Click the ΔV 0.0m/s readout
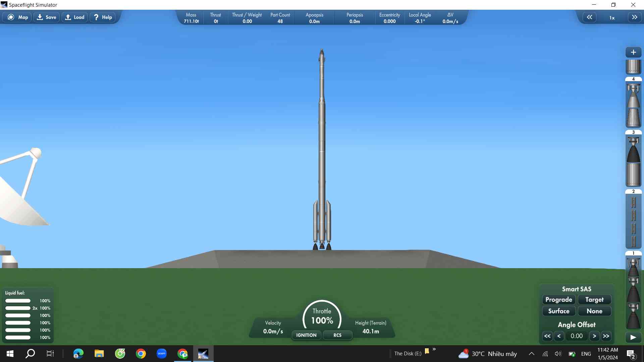The width and height of the screenshot is (644, 362). pyautogui.click(x=450, y=18)
